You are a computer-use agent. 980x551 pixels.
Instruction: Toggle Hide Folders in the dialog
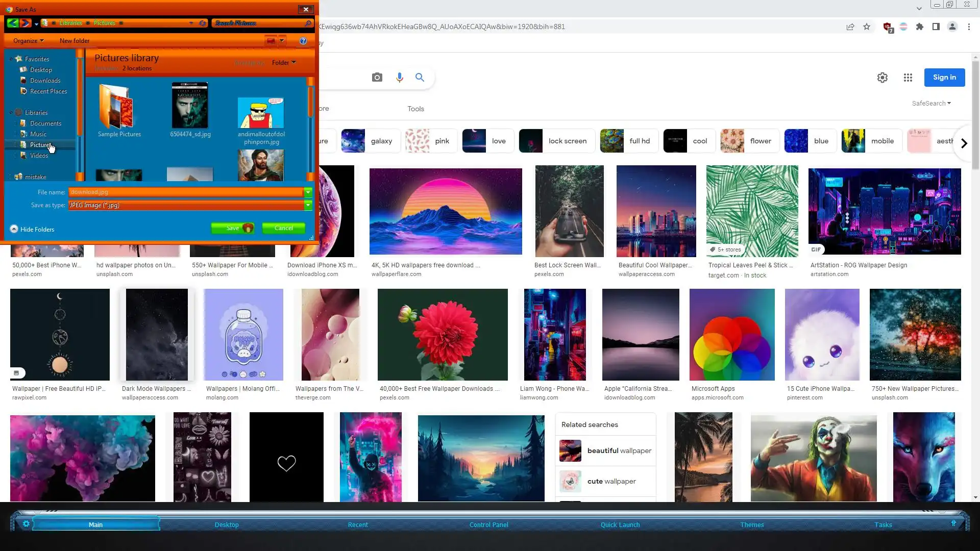[32, 229]
